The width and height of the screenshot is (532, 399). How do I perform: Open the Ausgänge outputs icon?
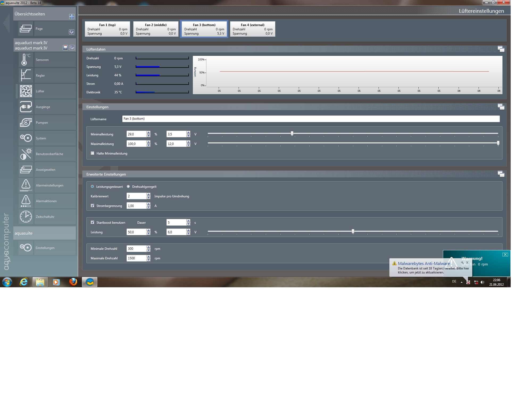[26, 107]
